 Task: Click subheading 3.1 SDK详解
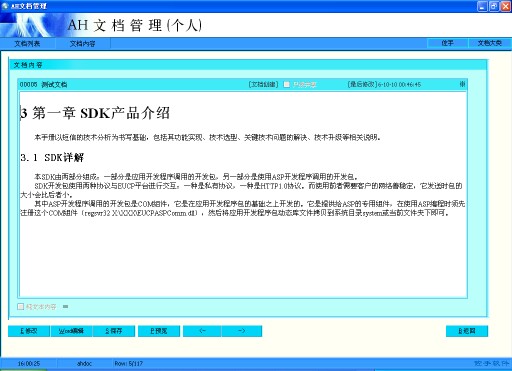coord(52,157)
